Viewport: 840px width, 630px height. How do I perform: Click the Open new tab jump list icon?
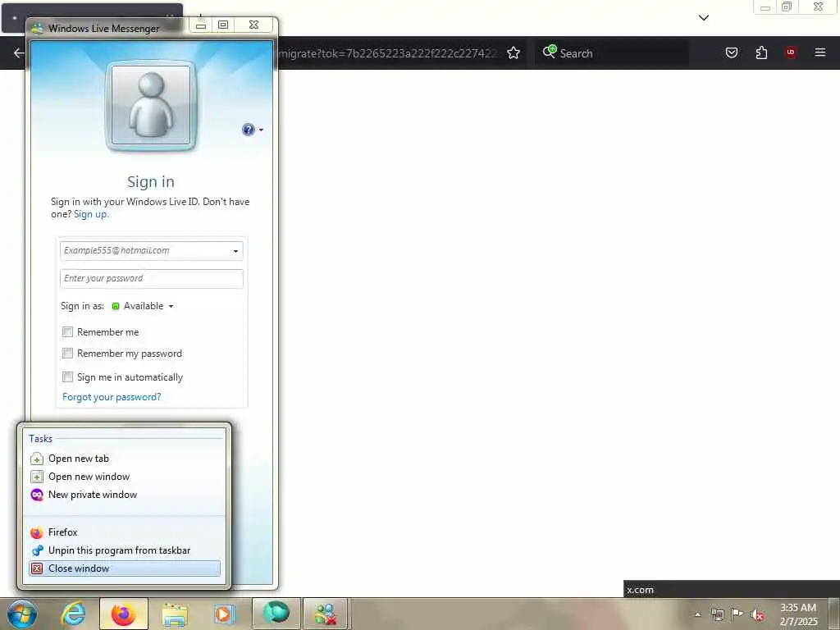tap(37, 459)
